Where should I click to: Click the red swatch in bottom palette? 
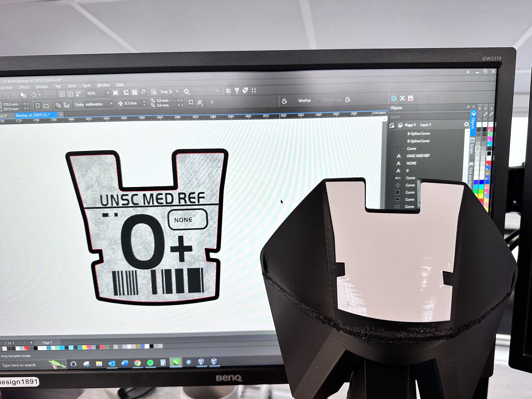(27, 348)
